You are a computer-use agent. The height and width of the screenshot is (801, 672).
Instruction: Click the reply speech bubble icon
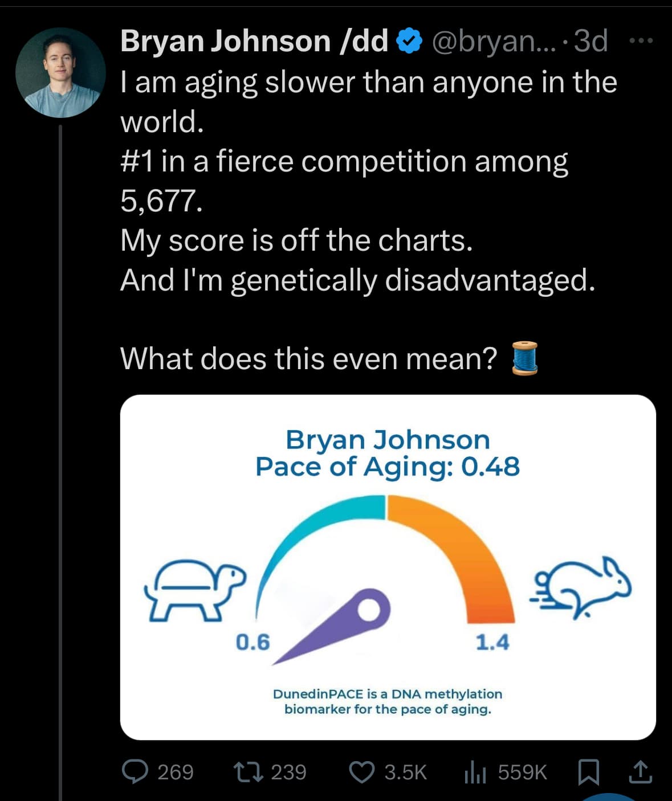click(135, 772)
